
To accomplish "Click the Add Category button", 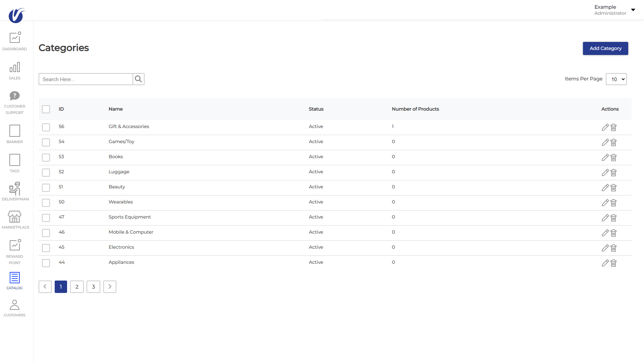I will [605, 48].
